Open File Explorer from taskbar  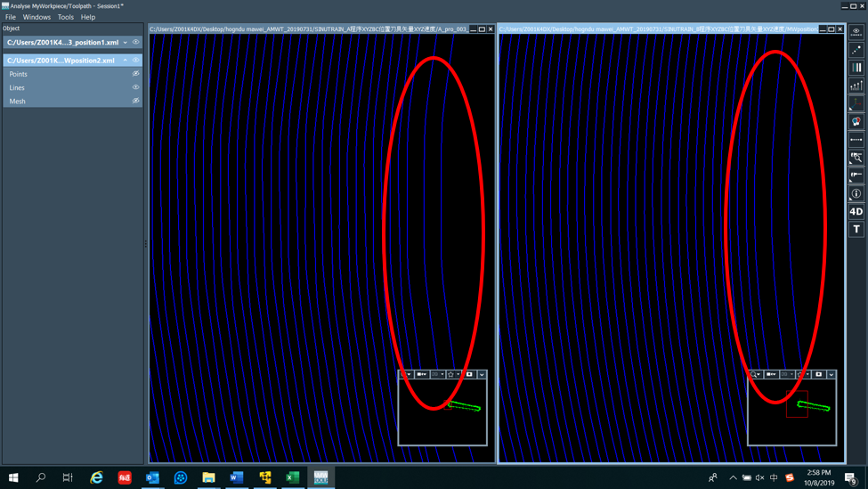tap(208, 477)
